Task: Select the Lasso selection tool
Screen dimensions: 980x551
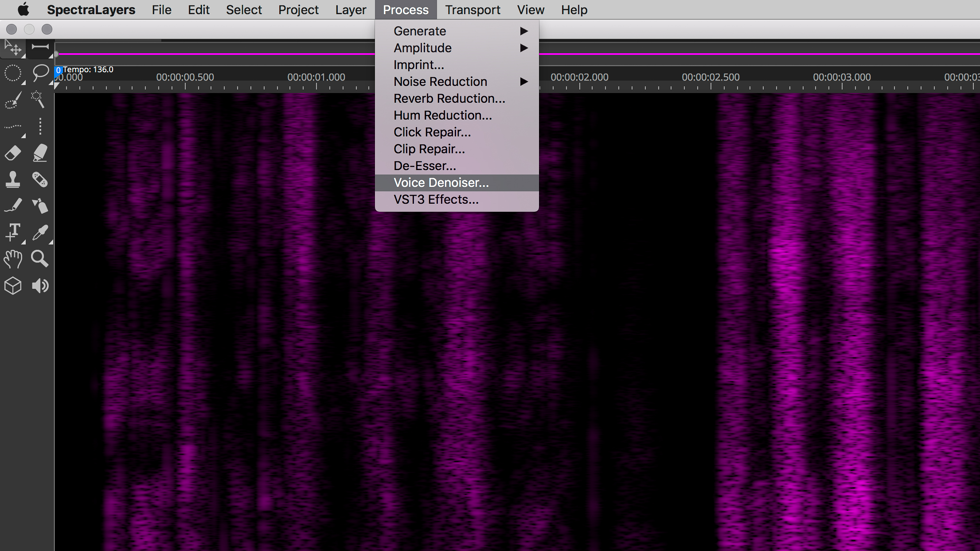Action: [x=40, y=73]
